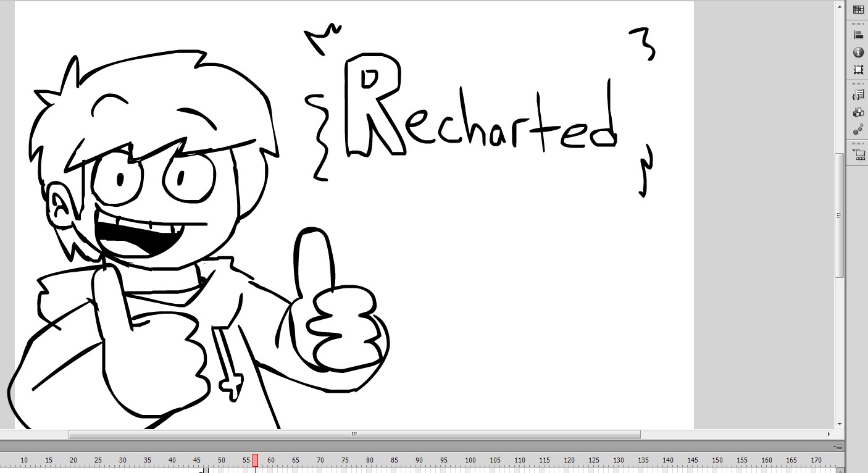
Task: Click the stage horizontal scrollbar right arrow
Action: pyautogui.click(x=830, y=434)
